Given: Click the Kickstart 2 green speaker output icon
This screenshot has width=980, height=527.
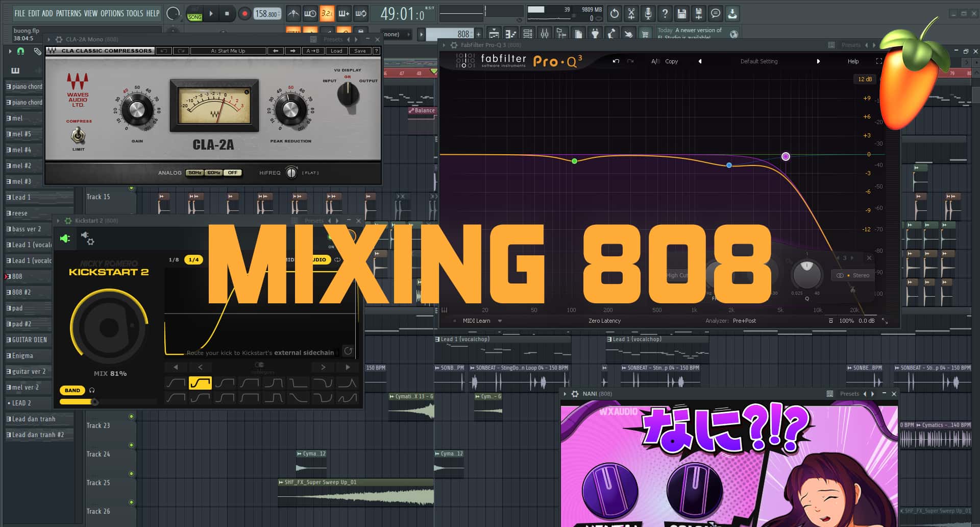Looking at the screenshot, I should point(65,238).
